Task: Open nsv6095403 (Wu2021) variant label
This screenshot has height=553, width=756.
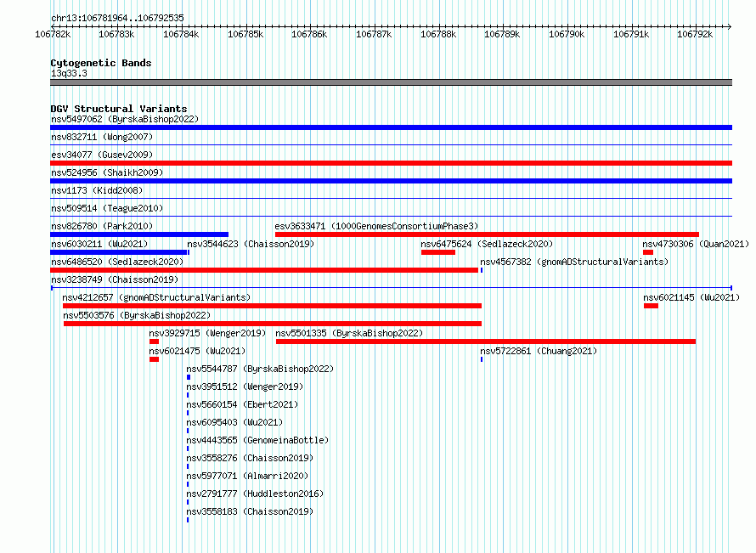Action: tap(234, 422)
